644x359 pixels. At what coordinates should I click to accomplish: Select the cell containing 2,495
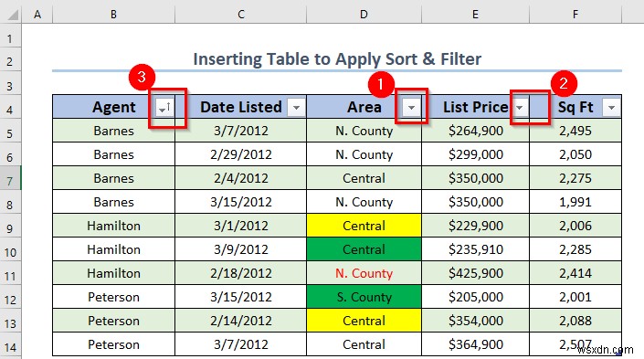(x=575, y=131)
